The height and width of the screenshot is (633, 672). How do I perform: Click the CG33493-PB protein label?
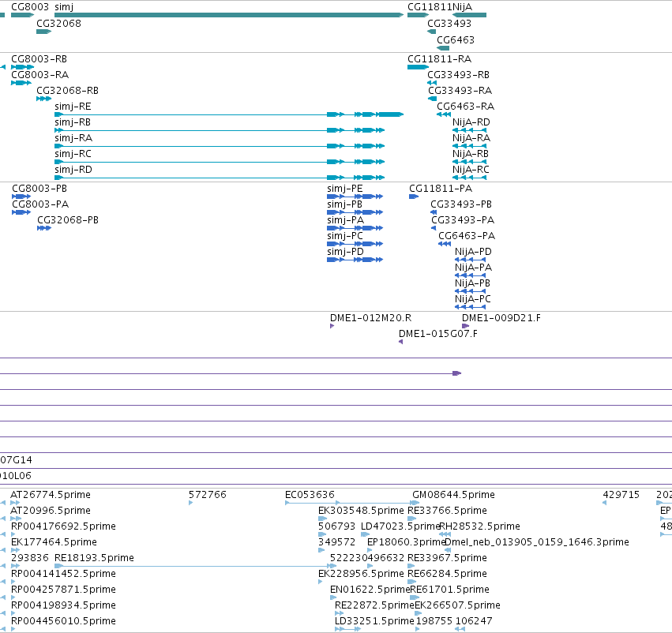(x=461, y=204)
